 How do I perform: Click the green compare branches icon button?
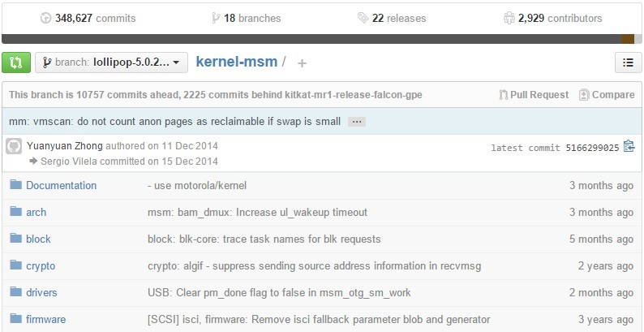[x=16, y=63]
